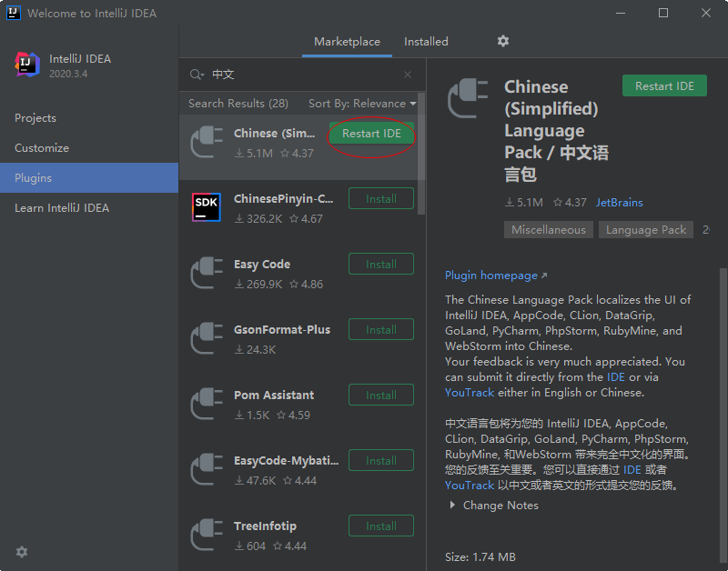Select the EasyCode-Mybati... plugin name
The height and width of the screenshot is (571, 728).
pyautogui.click(x=286, y=461)
